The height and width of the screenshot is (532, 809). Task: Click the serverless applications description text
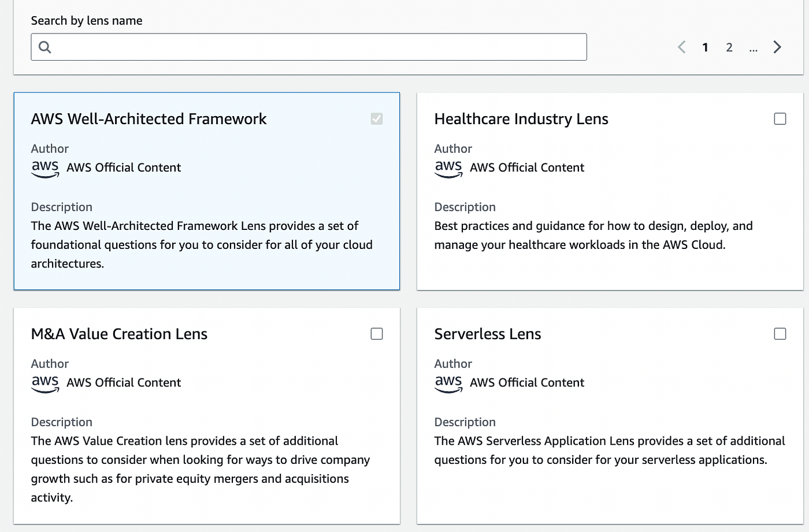point(610,451)
